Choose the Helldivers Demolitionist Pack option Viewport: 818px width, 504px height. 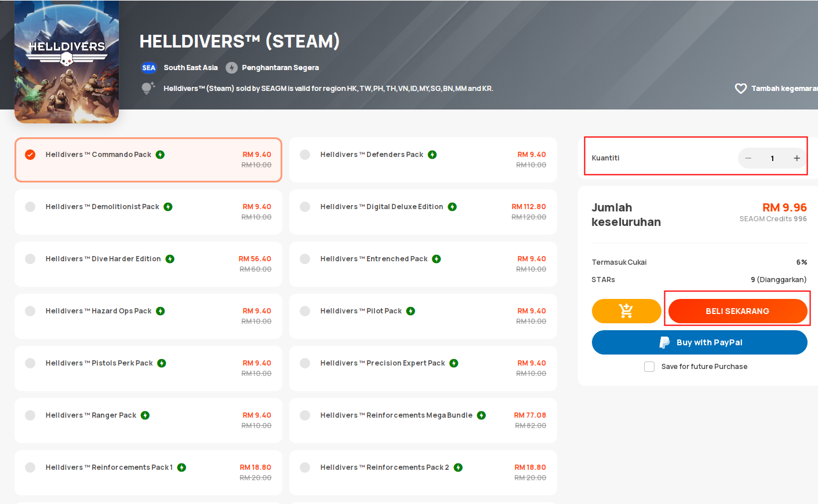30,207
